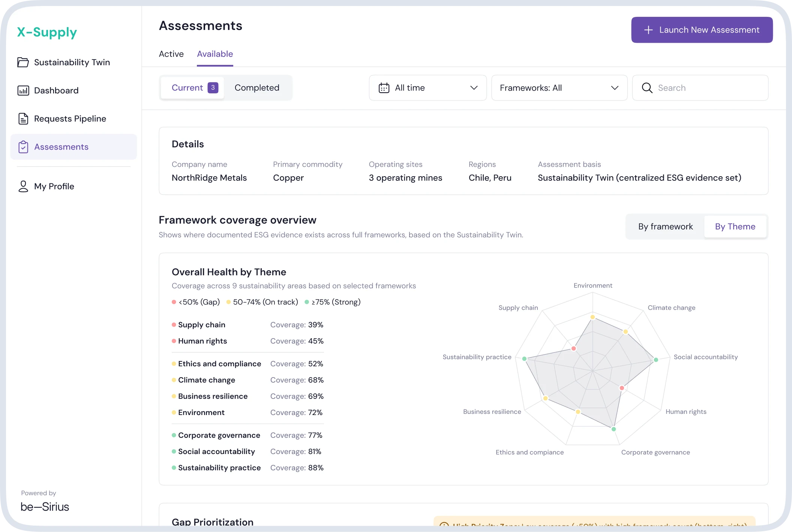The width and height of the screenshot is (792, 532).
Task: Open the All time date dropdown
Action: coord(428,88)
